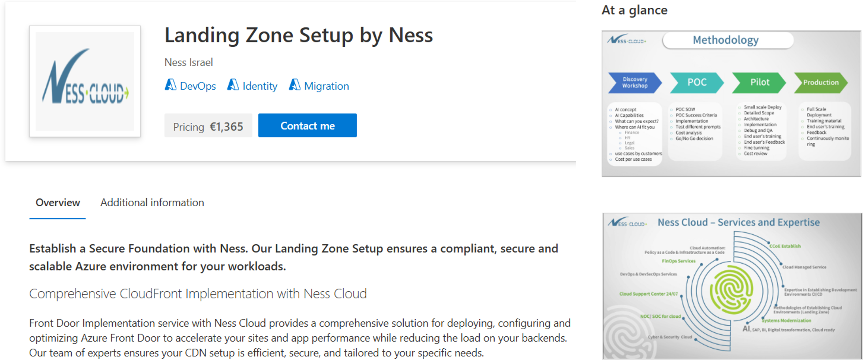Click the Pilot arrow in Methodology slide
This screenshot has width=868, height=363.
tap(759, 83)
